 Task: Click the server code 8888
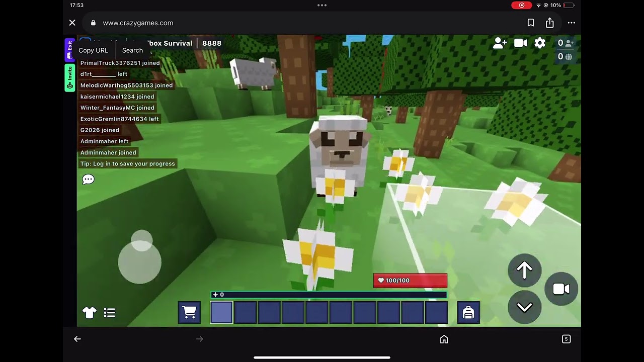click(x=212, y=43)
